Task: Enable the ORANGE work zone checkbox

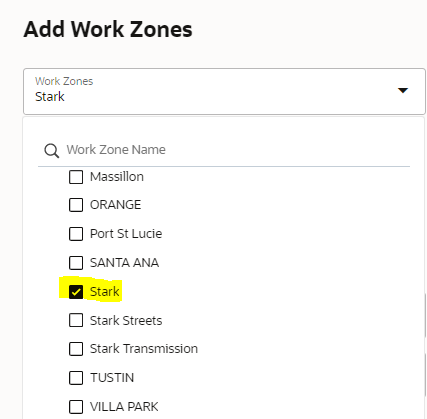Action: pos(76,205)
